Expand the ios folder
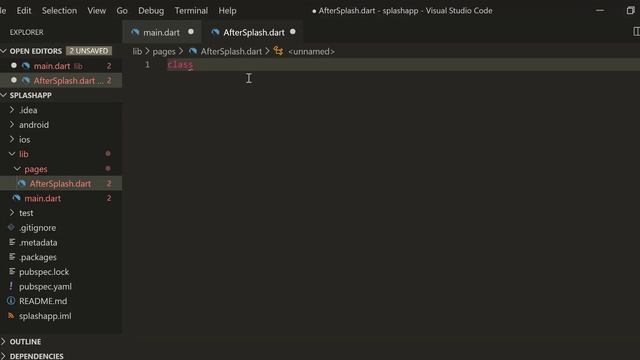The height and width of the screenshot is (360, 640). pyautogui.click(x=61, y=140)
